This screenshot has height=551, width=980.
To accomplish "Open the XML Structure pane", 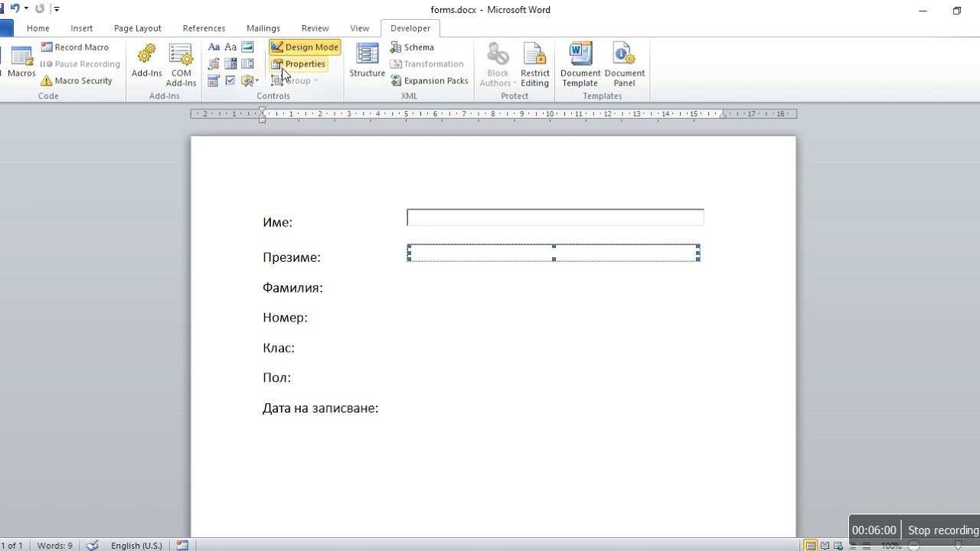I will pyautogui.click(x=367, y=61).
